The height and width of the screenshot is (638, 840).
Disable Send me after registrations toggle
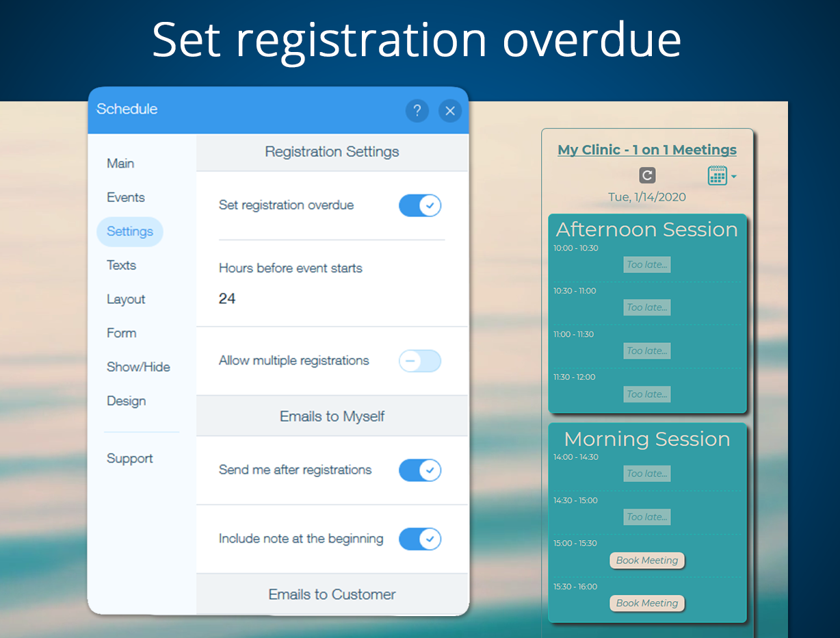[420, 470]
